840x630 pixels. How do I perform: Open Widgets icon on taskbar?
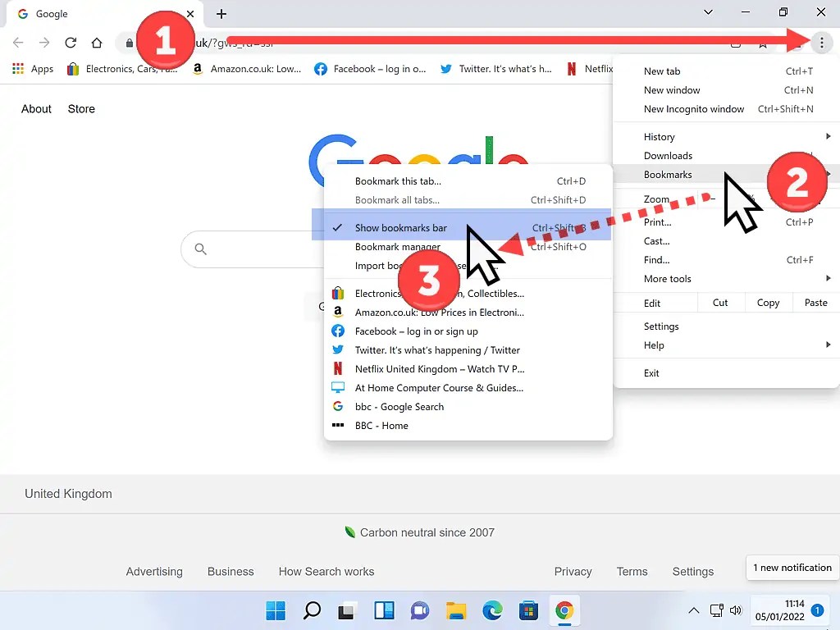[x=384, y=610]
